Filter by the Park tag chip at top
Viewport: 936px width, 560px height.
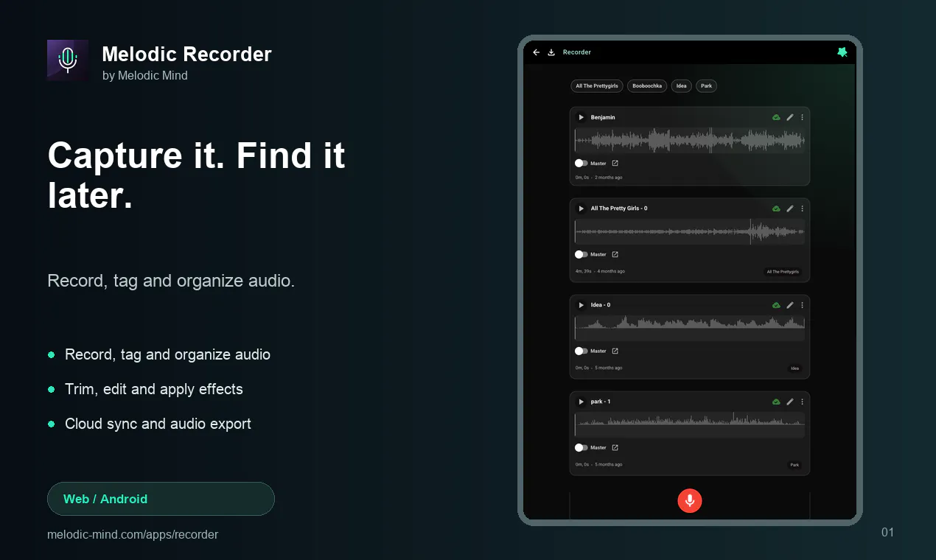pyautogui.click(x=706, y=86)
